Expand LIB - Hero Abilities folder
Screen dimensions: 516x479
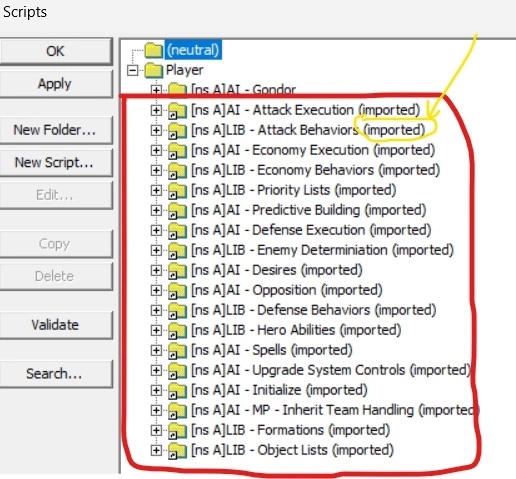tap(156, 330)
